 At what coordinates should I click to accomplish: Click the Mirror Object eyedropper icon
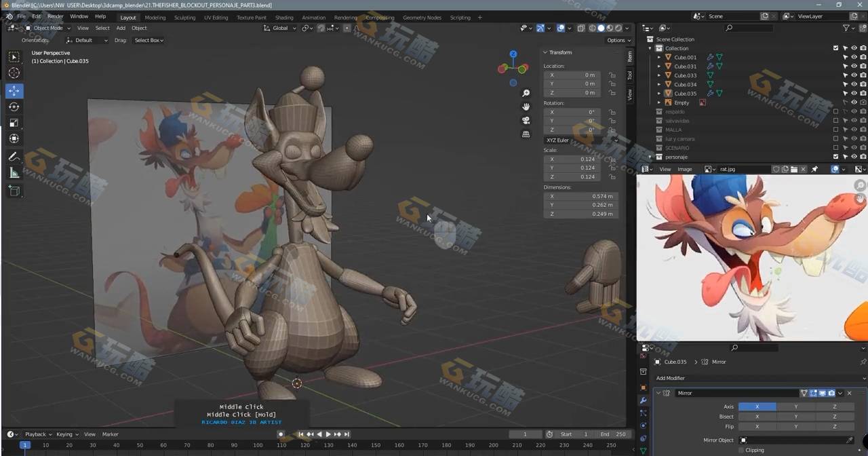pyautogui.click(x=850, y=440)
